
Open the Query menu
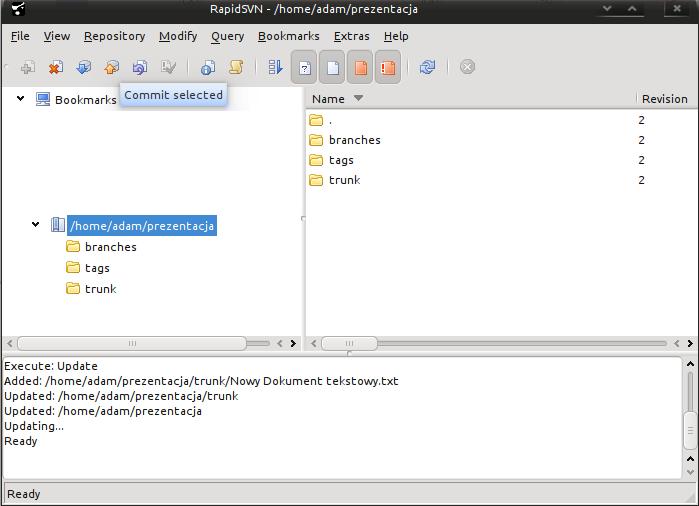pyautogui.click(x=227, y=36)
